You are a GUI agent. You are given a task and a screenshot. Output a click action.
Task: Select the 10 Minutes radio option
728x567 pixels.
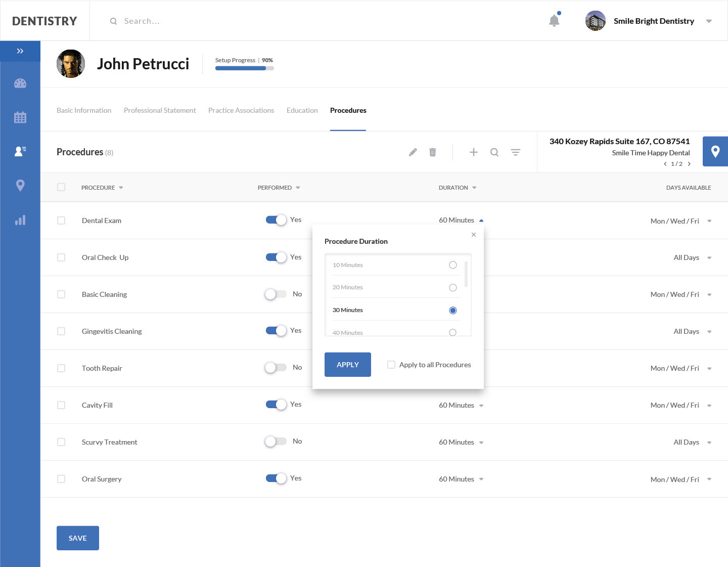pos(452,265)
